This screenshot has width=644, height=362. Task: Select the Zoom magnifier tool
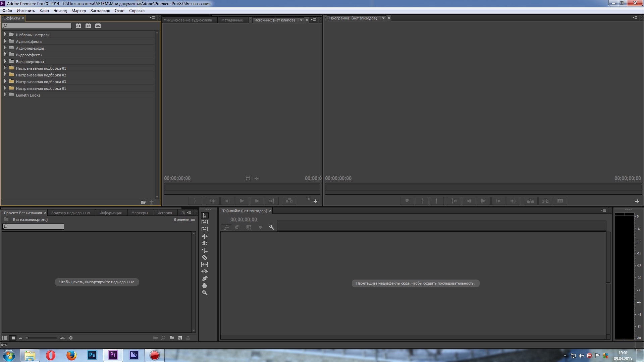(x=205, y=293)
